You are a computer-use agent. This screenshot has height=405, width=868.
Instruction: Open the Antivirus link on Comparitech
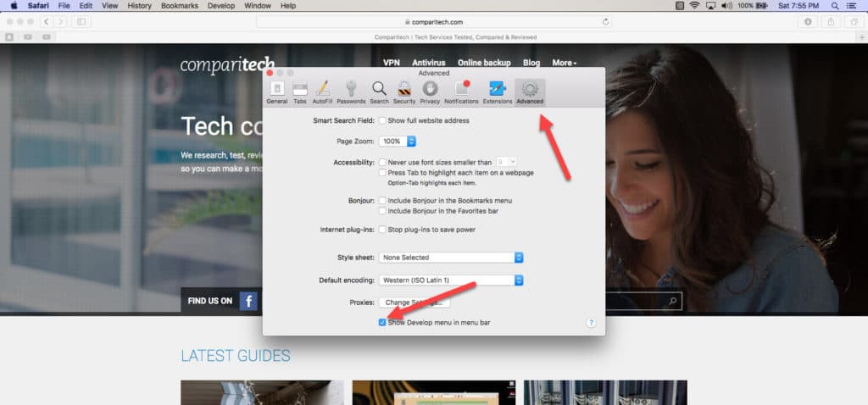(429, 63)
